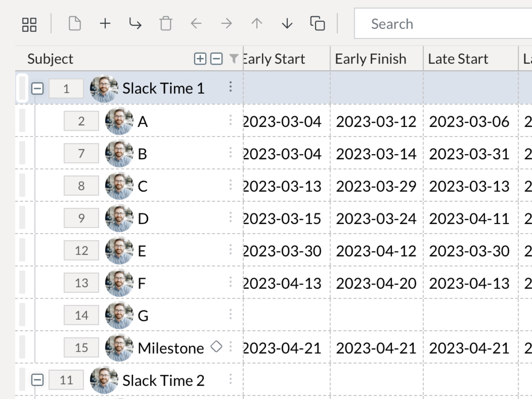Viewport: 532px width, 399px height.
Task: Click the trash delete icon
Action: 166,24
